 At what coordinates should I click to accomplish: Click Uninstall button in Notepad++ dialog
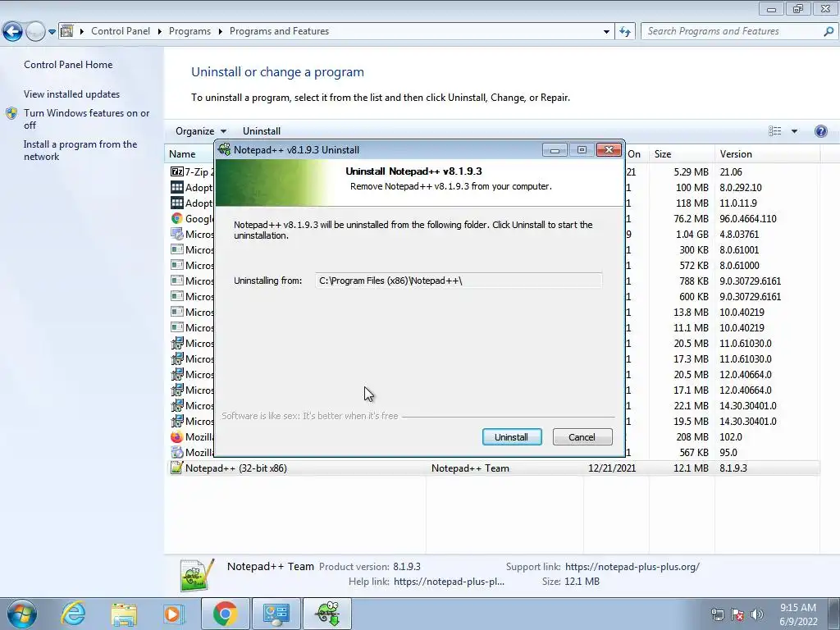click(512, 437)
